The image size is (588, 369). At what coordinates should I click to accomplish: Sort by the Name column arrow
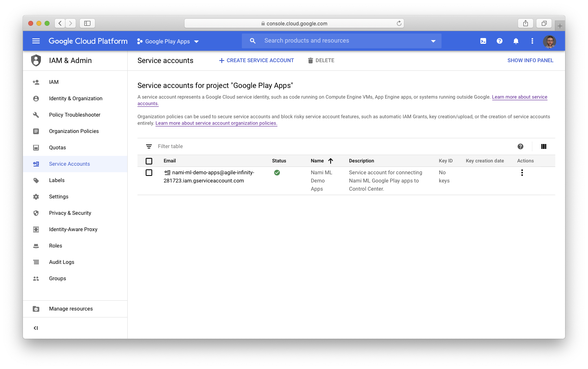click(x=331, y=161)
